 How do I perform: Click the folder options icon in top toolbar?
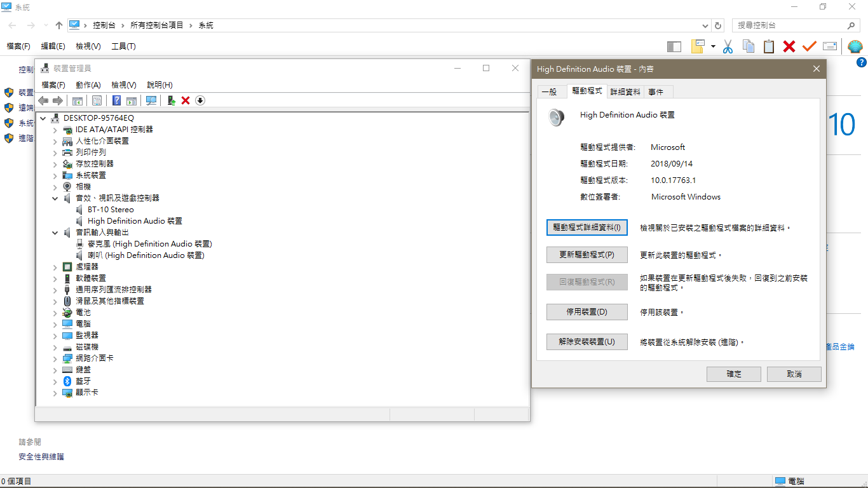tap(698, 46)
